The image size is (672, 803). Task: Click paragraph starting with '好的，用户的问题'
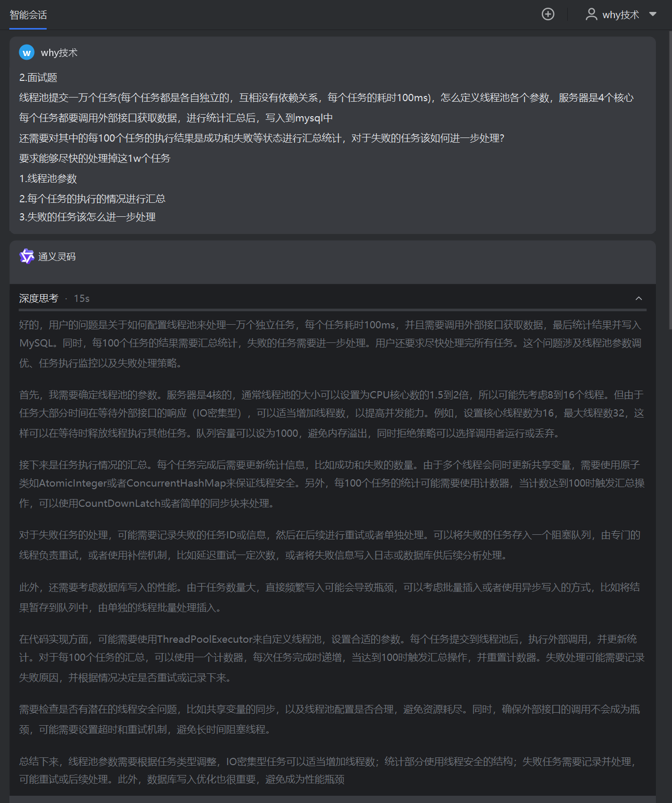pos(330,343)
